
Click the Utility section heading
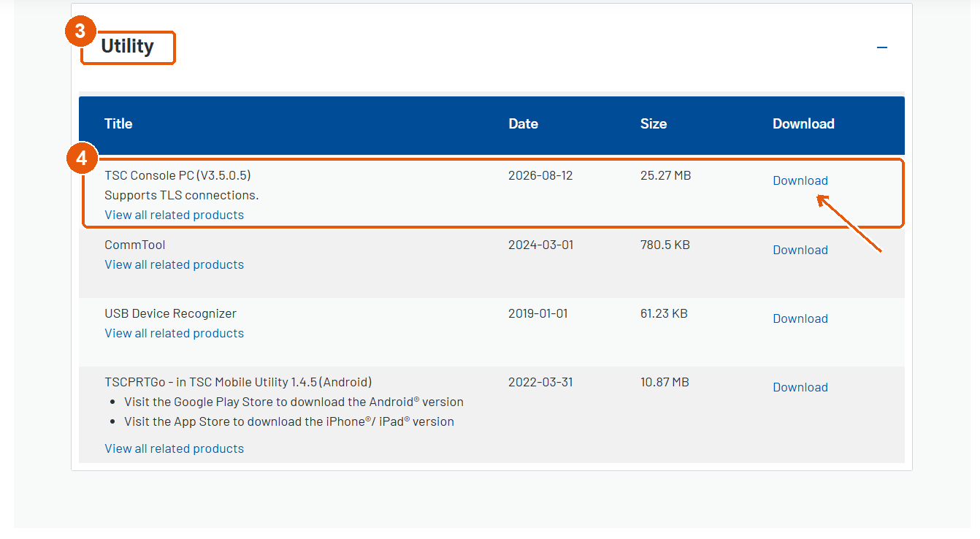(x=128, y=47)
